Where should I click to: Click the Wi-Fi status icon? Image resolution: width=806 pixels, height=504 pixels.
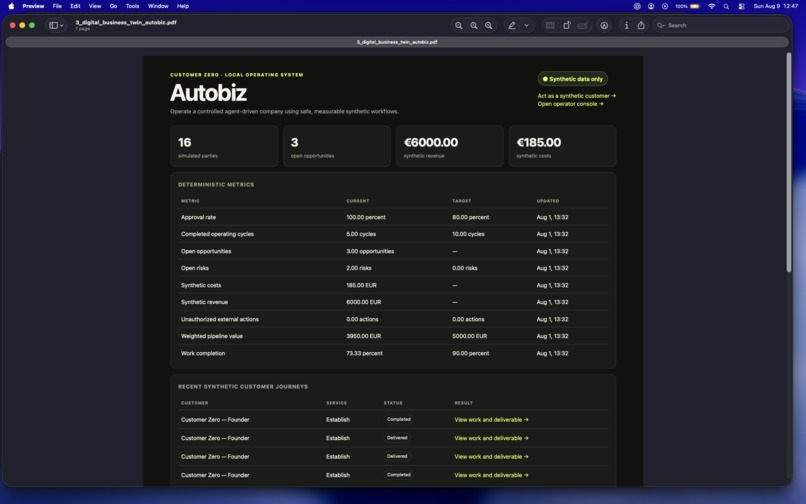coord(711,6)
